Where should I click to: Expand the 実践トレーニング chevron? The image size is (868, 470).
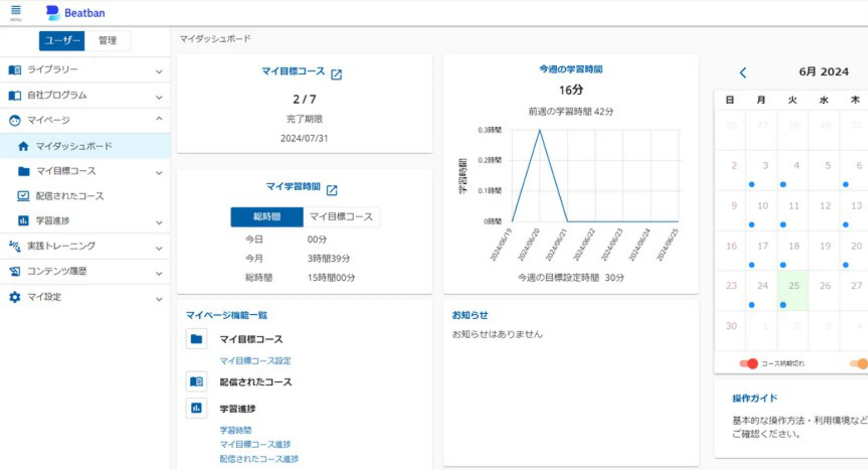pos(159,248)
